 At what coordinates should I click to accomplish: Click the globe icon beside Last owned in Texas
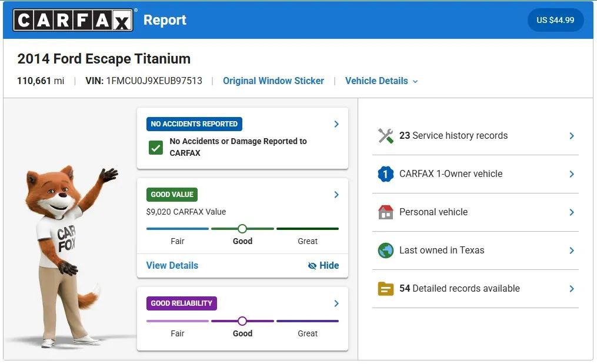tap(385, 250)
